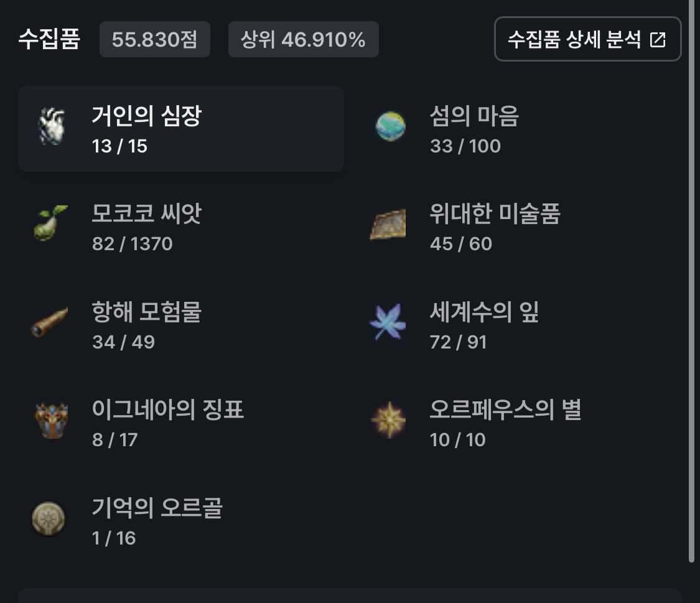Screen dimensions: 700x603
Task: Click the Memory Orgel (기억의 오르골) icon
Action: click(x=49, y=518)
